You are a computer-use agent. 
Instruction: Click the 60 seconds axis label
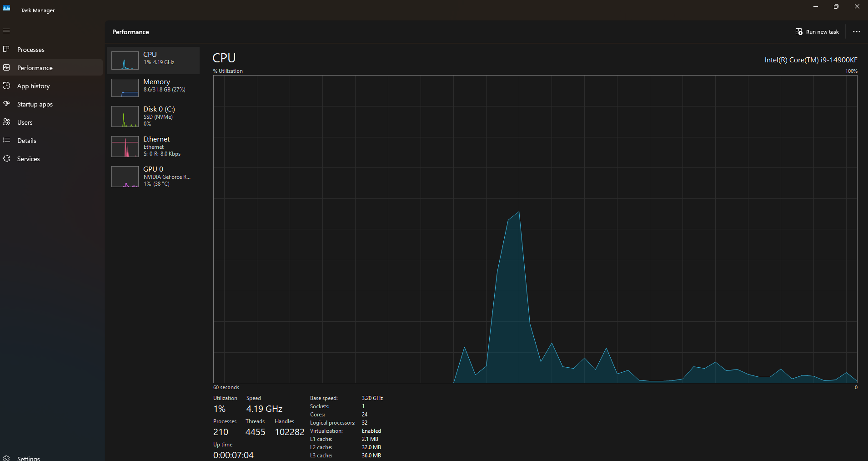[226, 387]
